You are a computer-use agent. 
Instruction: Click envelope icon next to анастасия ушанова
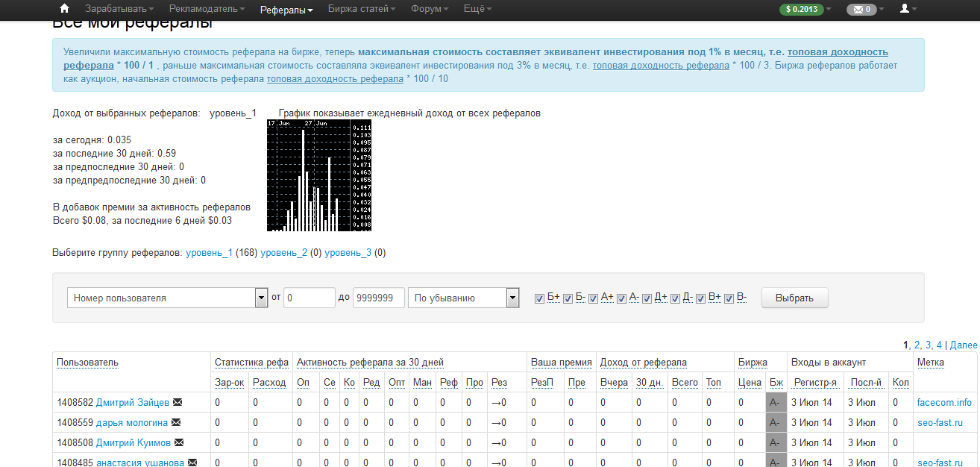point(192,463)
